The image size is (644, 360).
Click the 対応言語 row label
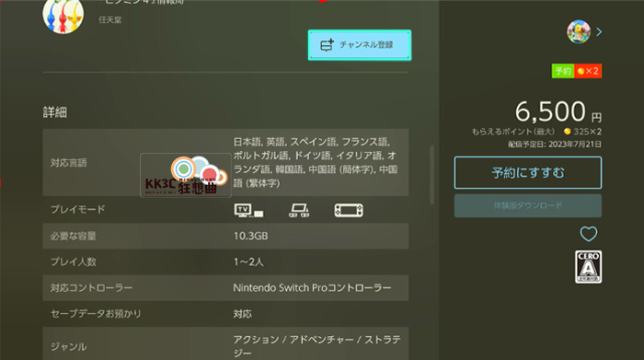[x=69, y=163]
